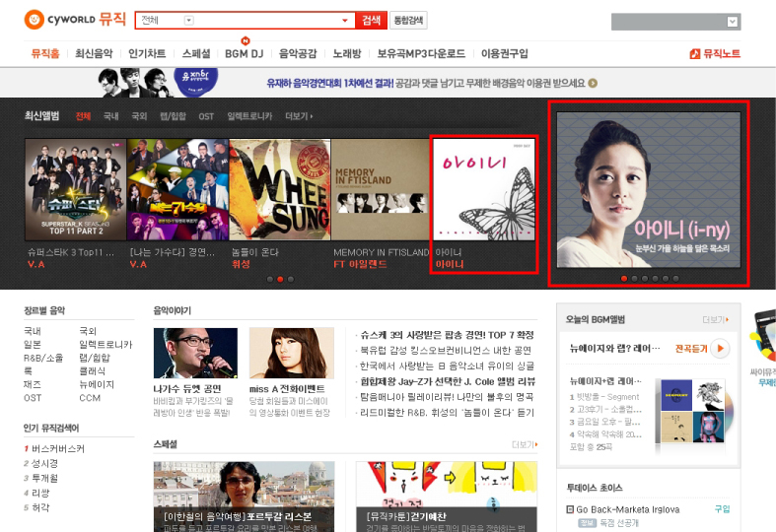The width and height of the screenshot is (776, 532).
Task: Open the 아이니 (i-ny) featured banner
Action: click(649, 190)
